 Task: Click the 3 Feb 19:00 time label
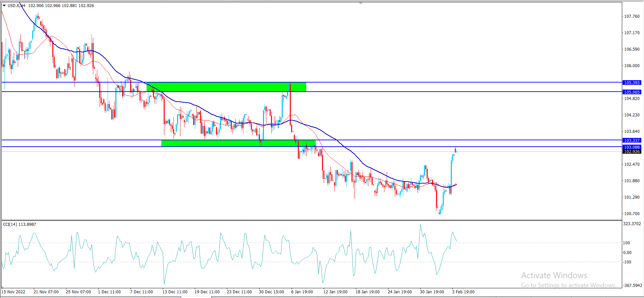(463, 292)
